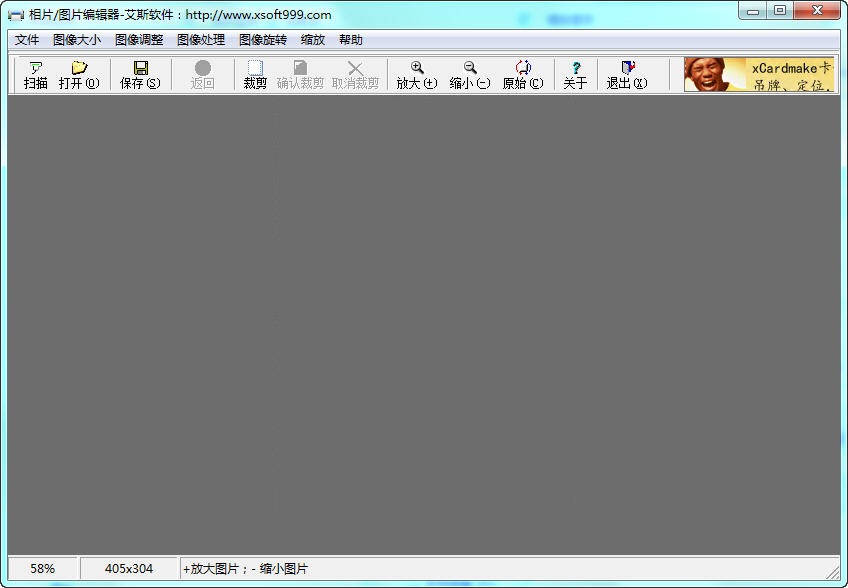The width and height of the screenshot is (848, 588).
Task: Open the 帮助 menu
Action: 351,40
